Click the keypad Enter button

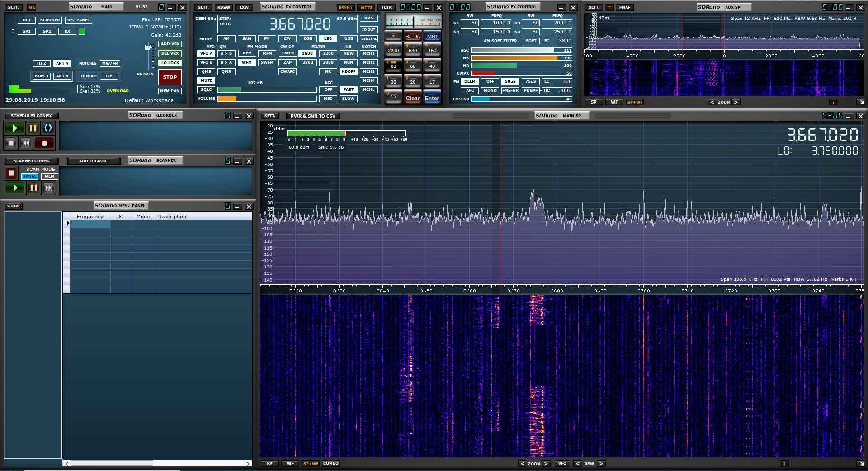[x=432, y=97]
